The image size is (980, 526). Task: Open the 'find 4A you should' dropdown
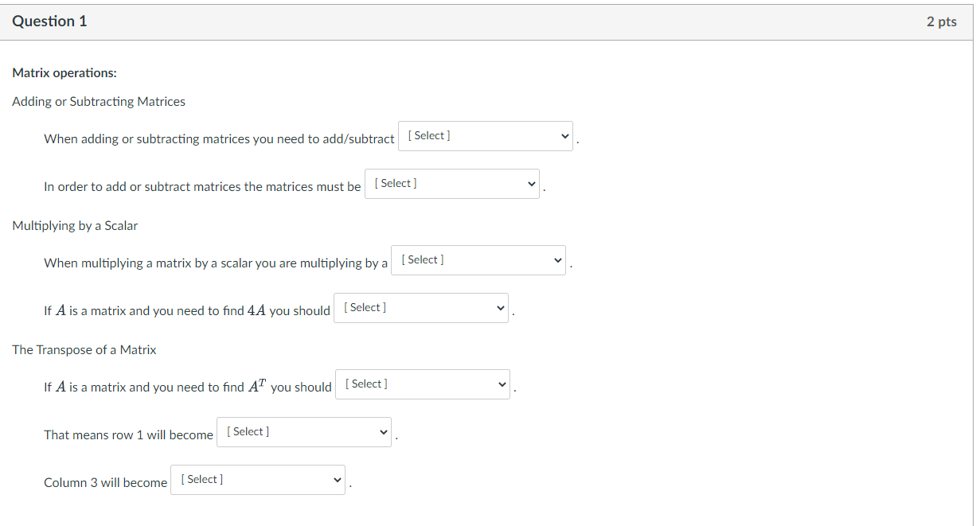[421, 308]
